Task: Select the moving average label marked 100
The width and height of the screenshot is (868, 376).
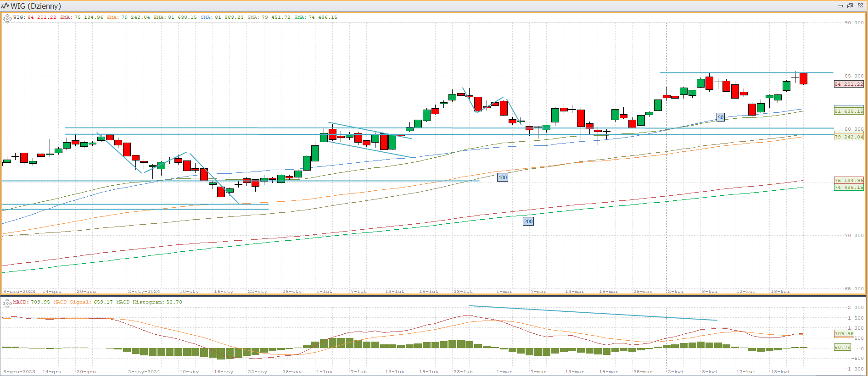Action: (503, 177)
